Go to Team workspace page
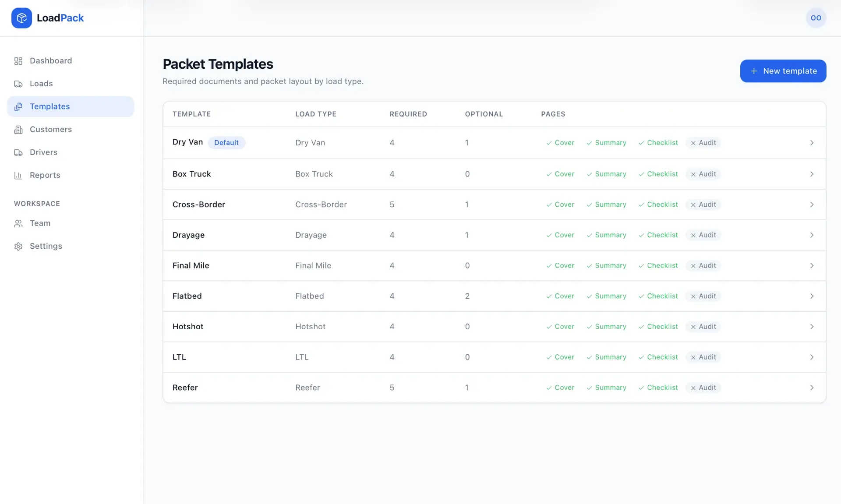The image size is (841, 504). coord(71,223)
